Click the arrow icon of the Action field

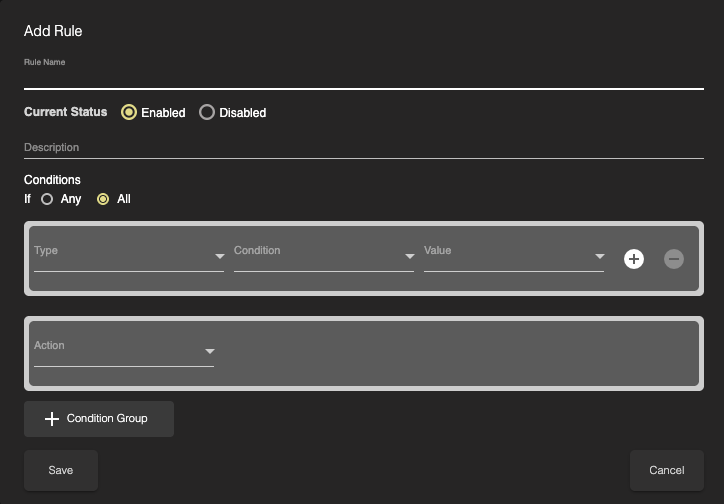pyautogui.click(x=210, y=352)
